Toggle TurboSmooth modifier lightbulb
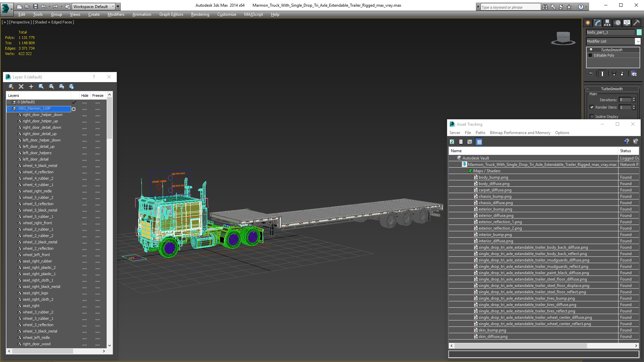Image resolution: width=644 pixels, height=362 pixels. 591,50
